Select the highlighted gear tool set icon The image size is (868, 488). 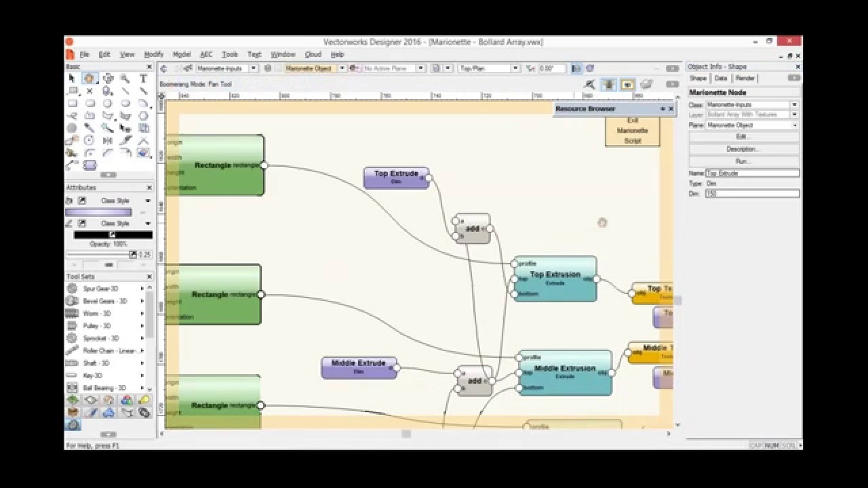tap(73, 424)
